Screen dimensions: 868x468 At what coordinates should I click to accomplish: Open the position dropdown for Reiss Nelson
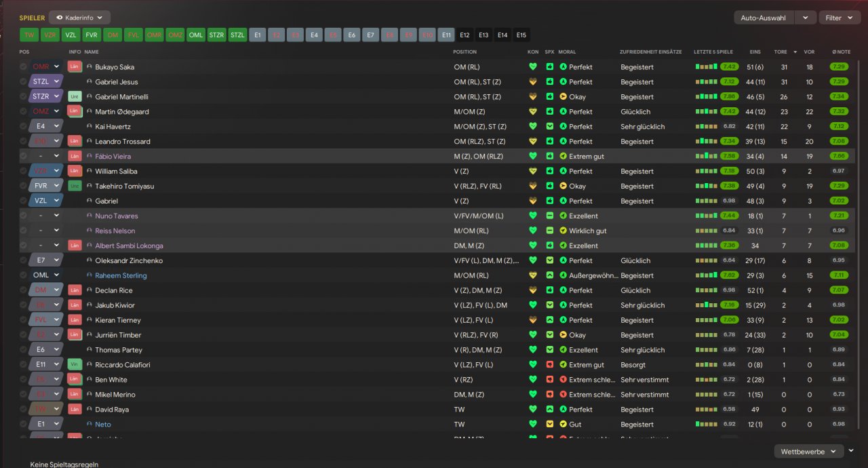(46, 231)
